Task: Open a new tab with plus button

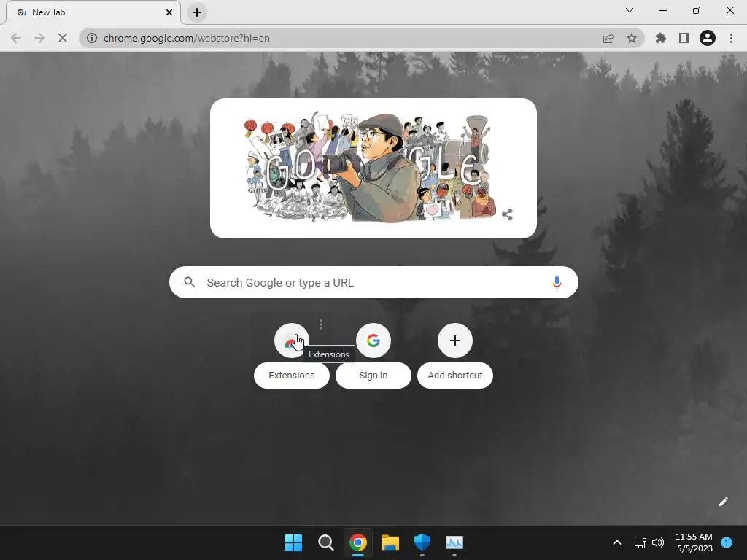Action: (197, 12)
